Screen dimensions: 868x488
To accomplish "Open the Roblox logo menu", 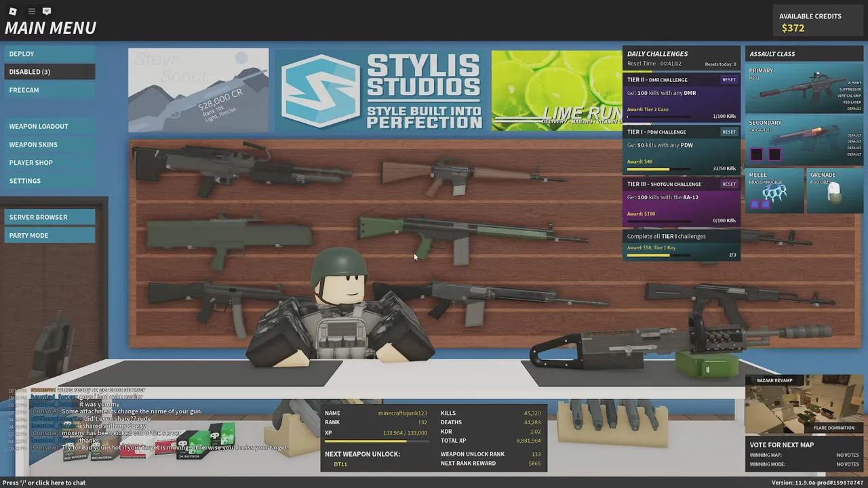I will (x=12, y=12).
